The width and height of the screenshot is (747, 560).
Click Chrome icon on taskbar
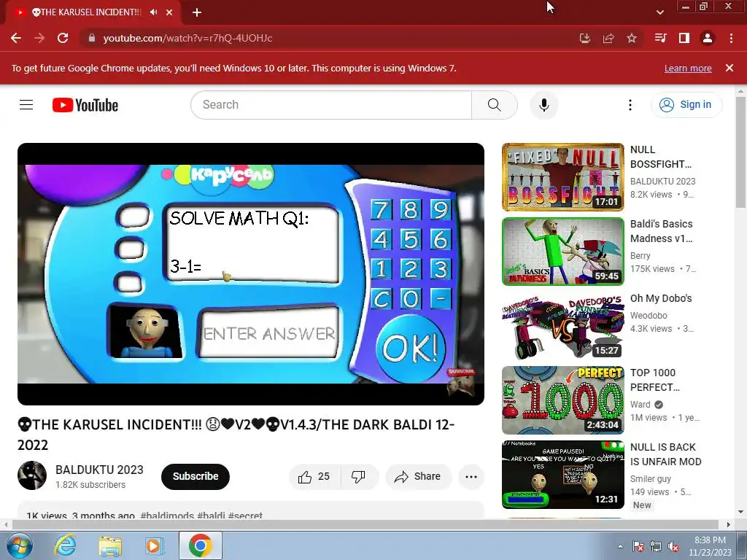tap(200, 545)
